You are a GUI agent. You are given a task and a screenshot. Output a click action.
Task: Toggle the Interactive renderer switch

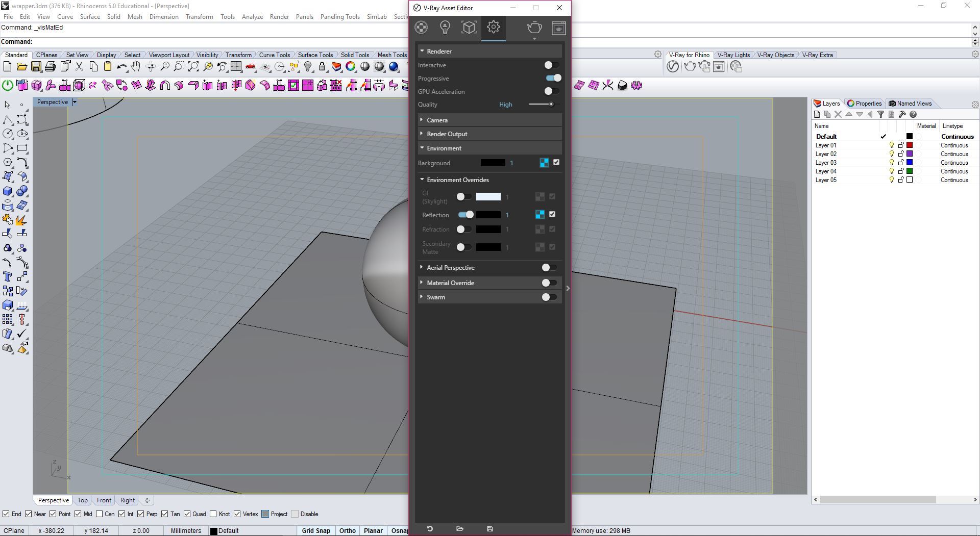tap(551, 65)
